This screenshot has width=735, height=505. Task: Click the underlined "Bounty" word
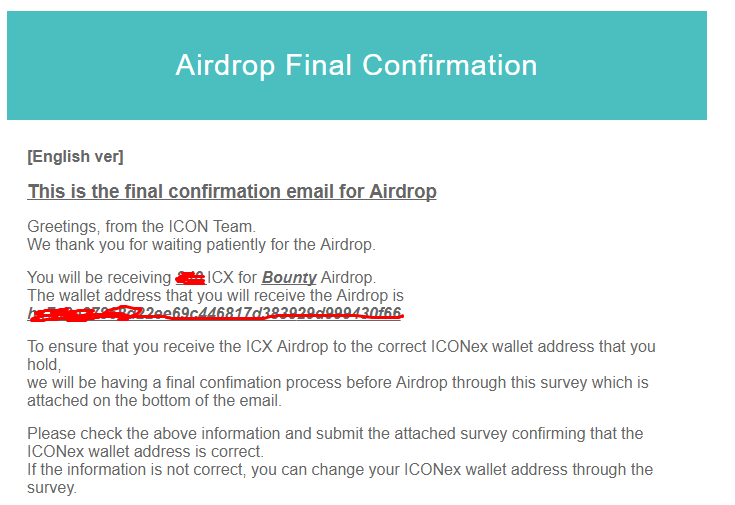point(289,278)
